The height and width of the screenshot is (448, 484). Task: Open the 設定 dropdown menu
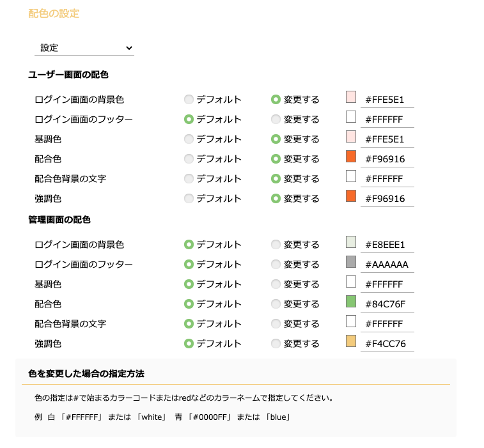pyautogui.click(x=84, y=48)
